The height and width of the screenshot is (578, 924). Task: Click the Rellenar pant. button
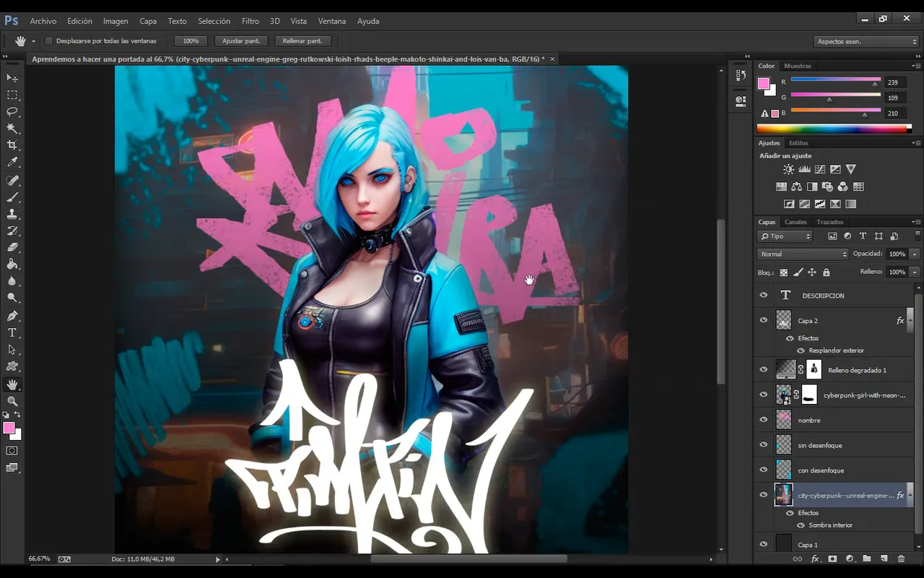(302, 41)
